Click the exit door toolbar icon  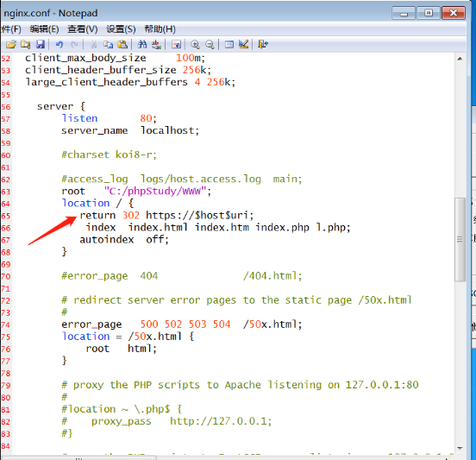[x=263, y=44]
